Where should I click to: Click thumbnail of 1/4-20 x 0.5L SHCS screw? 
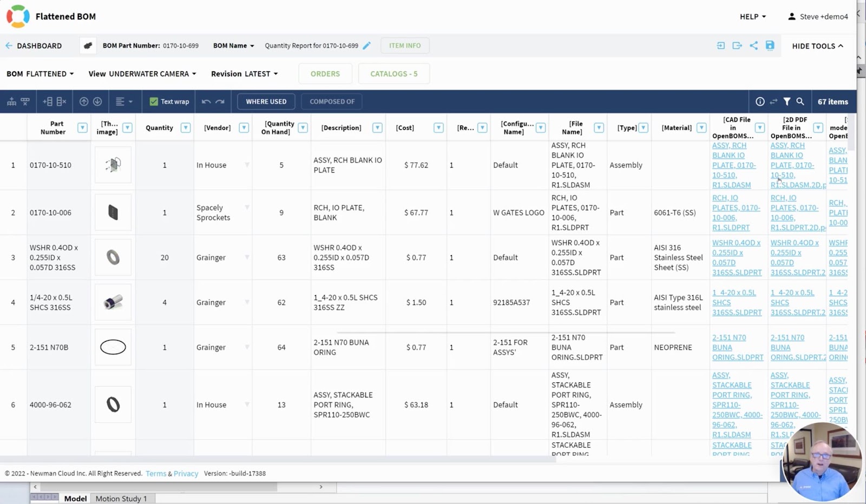(113, 302)
